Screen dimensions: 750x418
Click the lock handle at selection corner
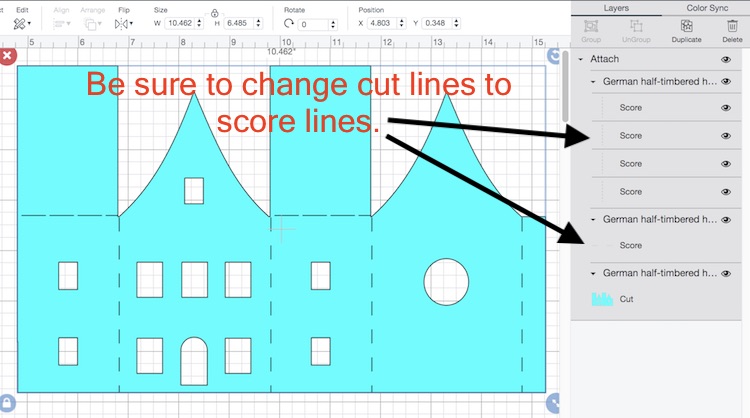[x=7, y=402]
